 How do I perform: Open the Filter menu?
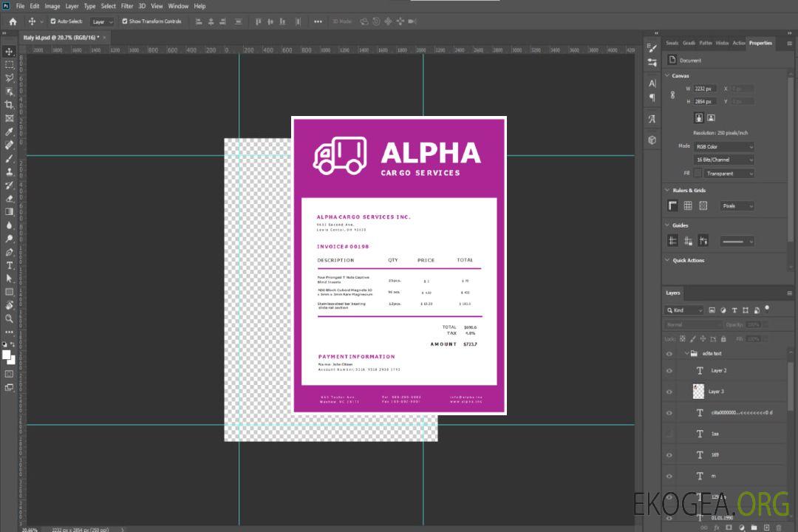[x=127, y=6]
